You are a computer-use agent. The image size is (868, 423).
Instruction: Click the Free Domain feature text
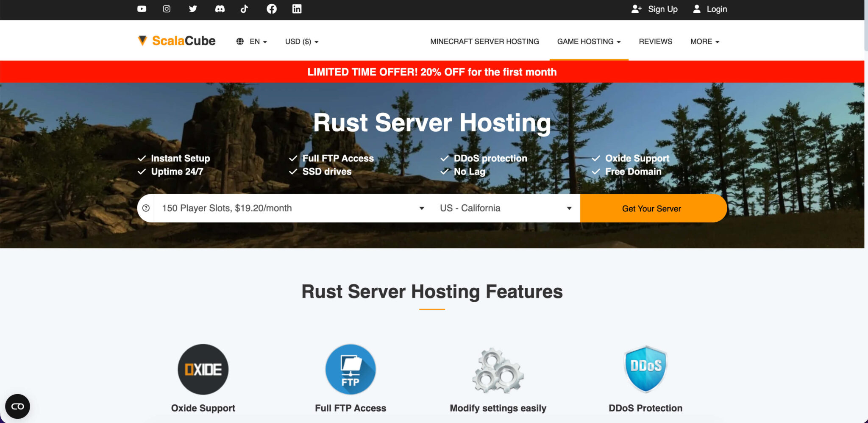coord(633,172)
